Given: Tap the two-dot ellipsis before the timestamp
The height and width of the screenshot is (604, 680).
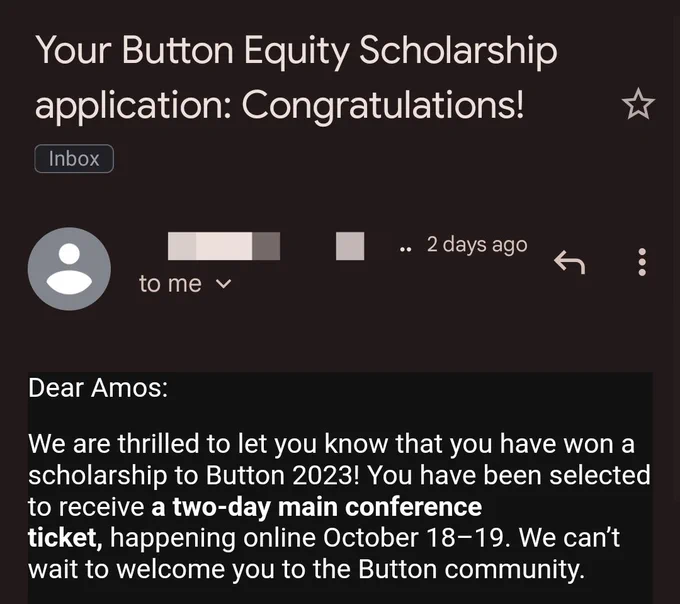Looking at the screenshot, I should (405, 250).
